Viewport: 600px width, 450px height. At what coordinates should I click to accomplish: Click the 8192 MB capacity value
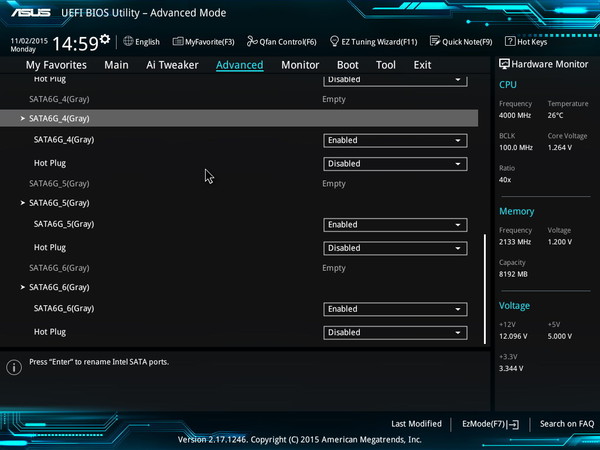pyautogui.click(x=513, y=274)
